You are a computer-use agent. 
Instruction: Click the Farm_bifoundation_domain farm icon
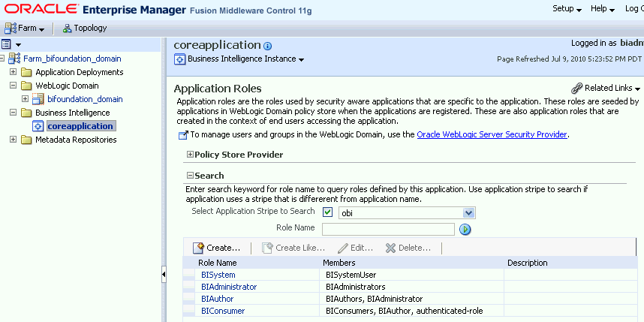(x=14, y=59)
